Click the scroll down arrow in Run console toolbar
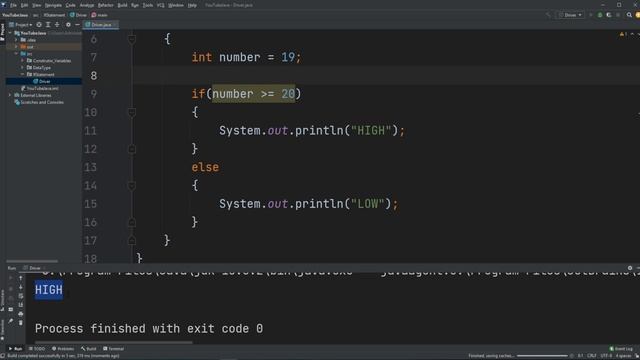 (21, 287)
